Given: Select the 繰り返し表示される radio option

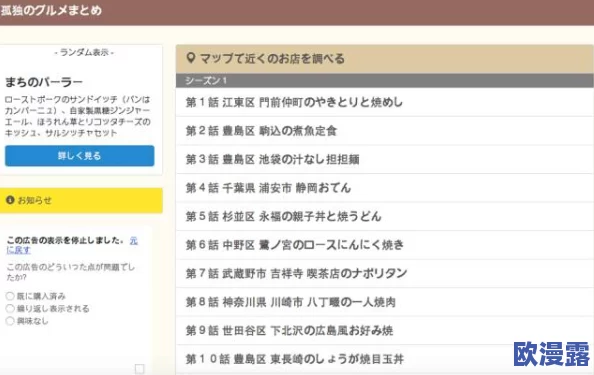Looking at the screenshot, I should (10, 308).
